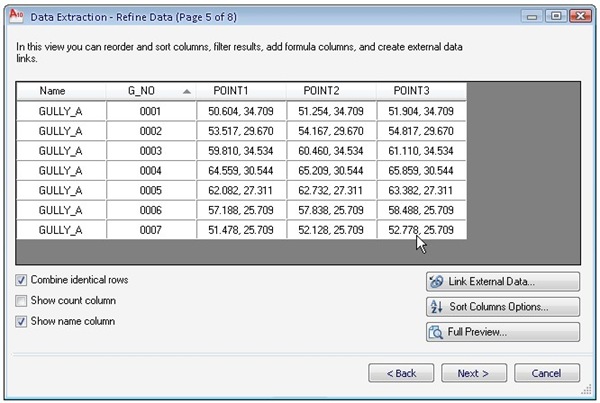This screenshot has height=403, width=600.
Task: Select POINT2 value 57.838, 25.709
Action: pyautogui.click(x=331, y=210)
